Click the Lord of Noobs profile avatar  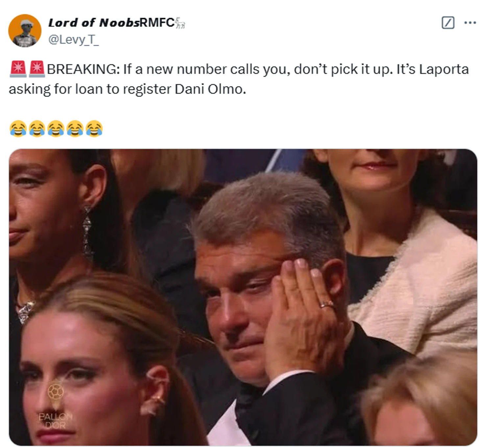[25, 31]
